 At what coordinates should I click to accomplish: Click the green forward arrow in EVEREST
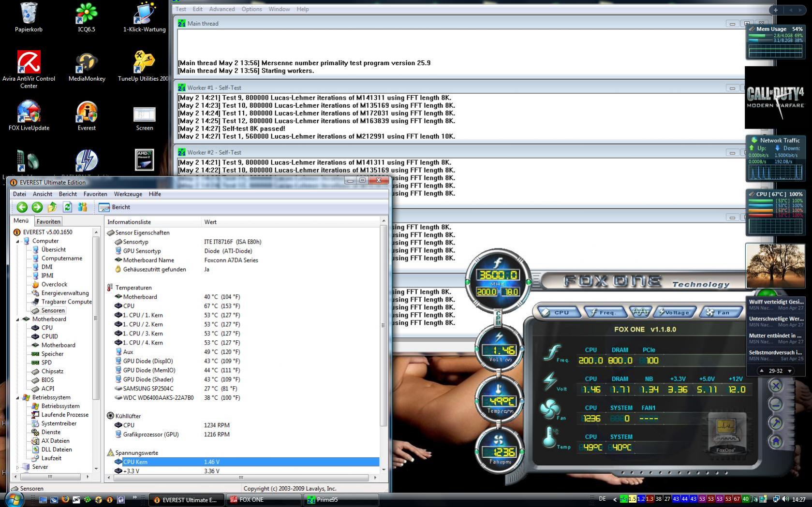[37, 207]
